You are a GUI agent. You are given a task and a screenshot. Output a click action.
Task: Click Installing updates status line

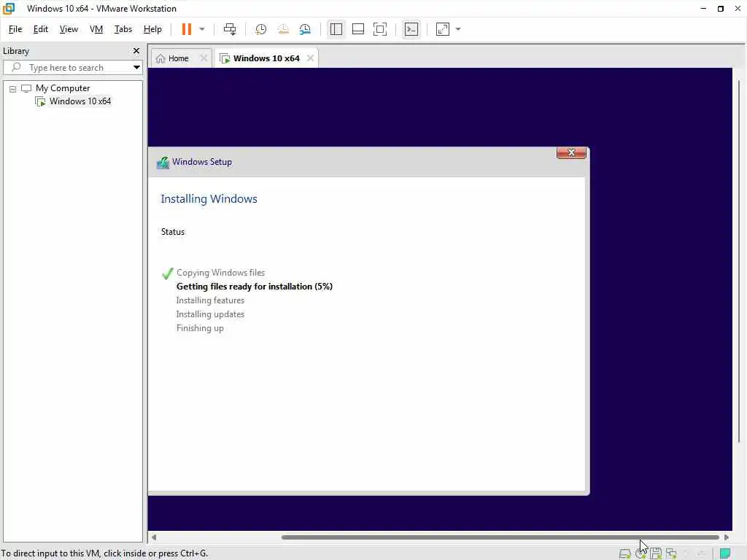pos(210,314)
